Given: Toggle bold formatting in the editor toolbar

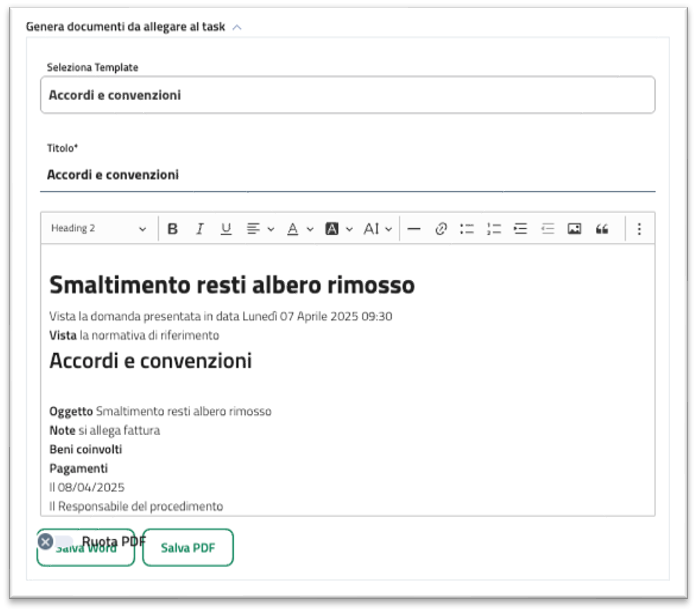Looking at the screenshot, I should click(x=173, y=229).
